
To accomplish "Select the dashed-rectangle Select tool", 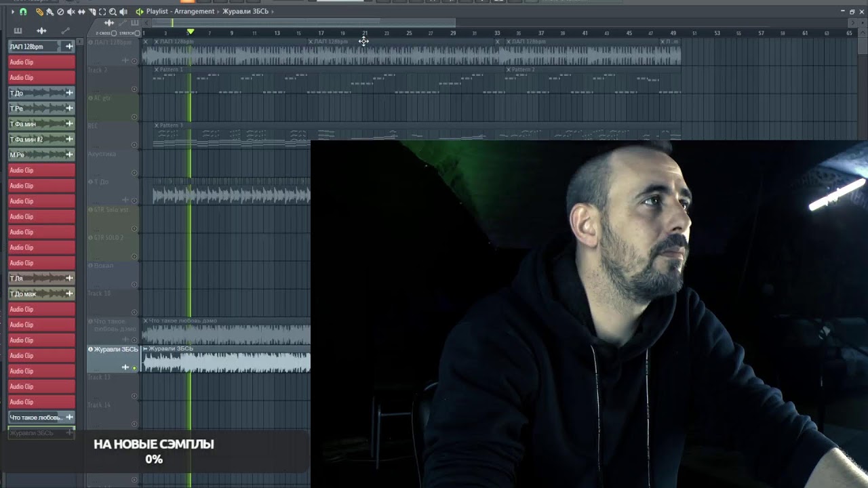I will pyautogui.click(x=102, y=12).
